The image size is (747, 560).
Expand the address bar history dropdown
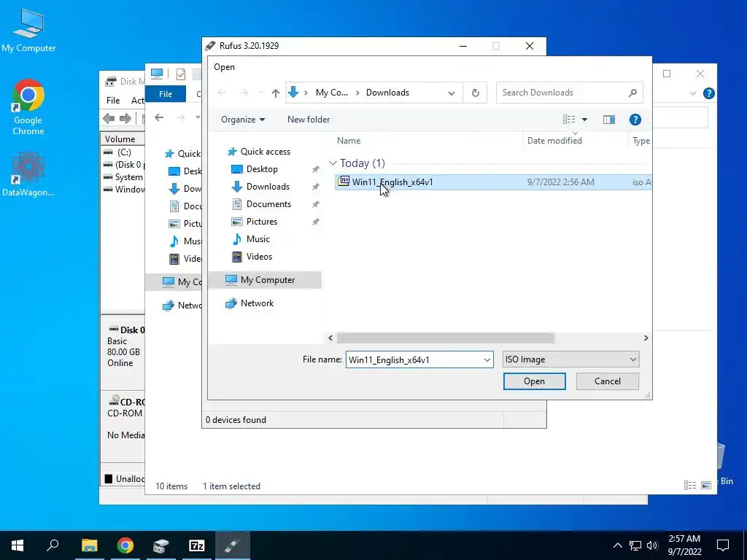coord(451,93)
